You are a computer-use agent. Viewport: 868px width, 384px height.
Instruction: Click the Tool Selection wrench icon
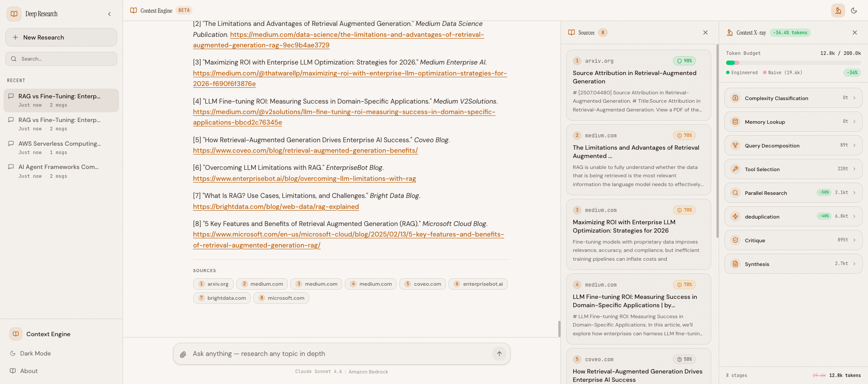pyautogui.click(x=735, y=169)
